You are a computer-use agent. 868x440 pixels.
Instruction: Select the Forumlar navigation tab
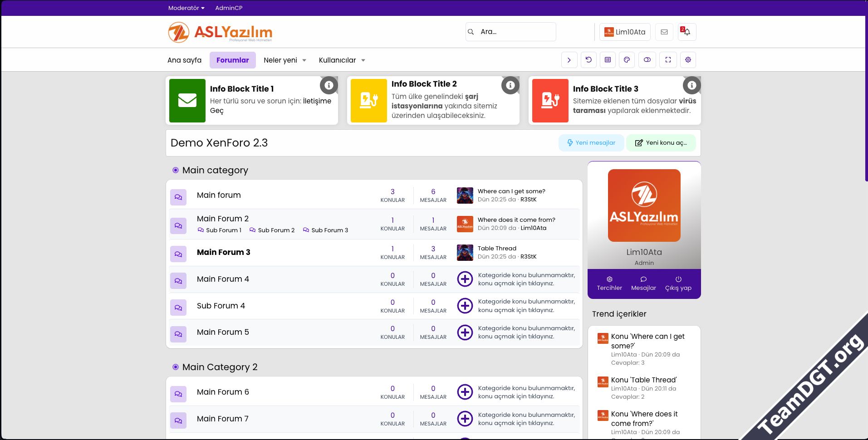point(232,60)
